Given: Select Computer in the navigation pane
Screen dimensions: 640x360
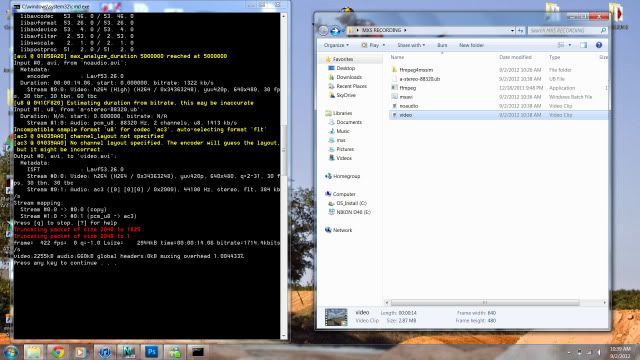Looking at the screenshot, I should click(344, 194).
